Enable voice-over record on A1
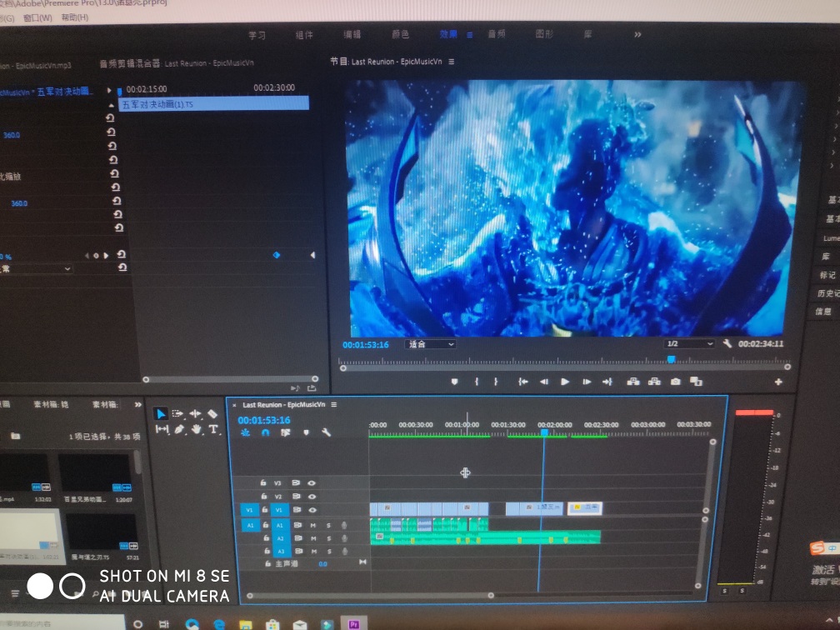The height and width of the screenshot is (630, 840). coord(344,526)
